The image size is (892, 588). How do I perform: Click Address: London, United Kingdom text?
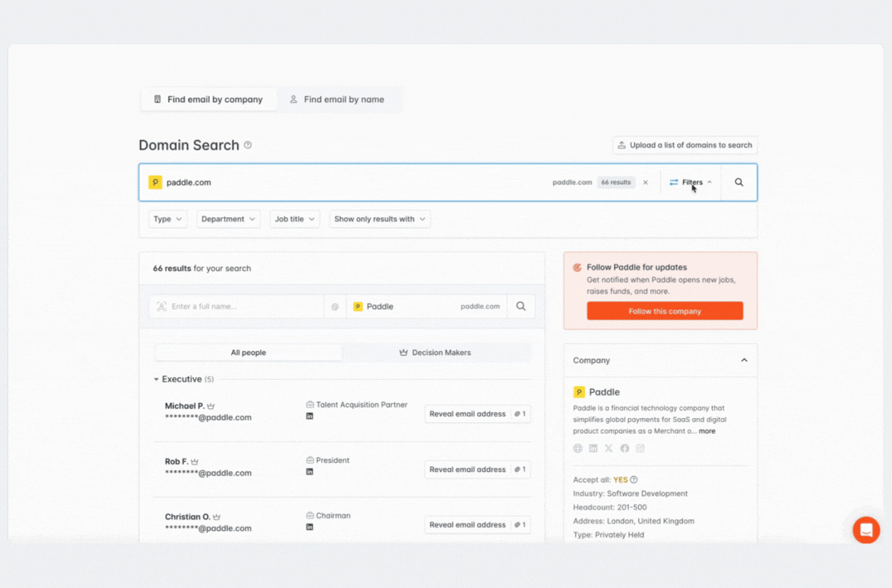coord(634,521)
